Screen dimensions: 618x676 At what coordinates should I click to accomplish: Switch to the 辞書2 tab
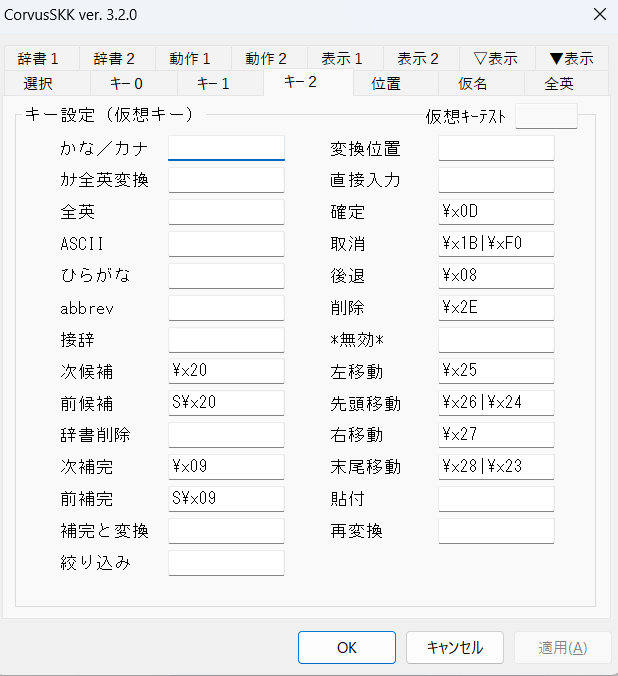click(x=117, y=58)
